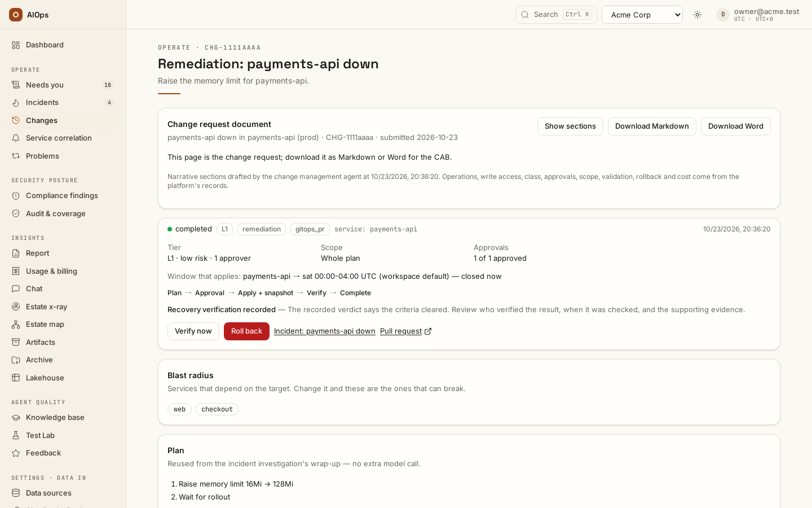Click the owner@acme.test user avatar

click(723, 15)
